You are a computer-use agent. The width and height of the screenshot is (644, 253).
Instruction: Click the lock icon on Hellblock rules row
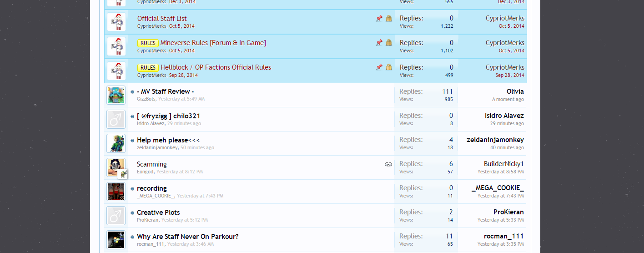[389, 67]
